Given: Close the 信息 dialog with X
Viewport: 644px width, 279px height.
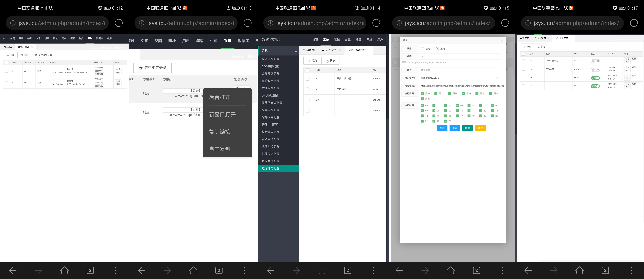Looking at the screenshot, I should (x=502, y=41).
